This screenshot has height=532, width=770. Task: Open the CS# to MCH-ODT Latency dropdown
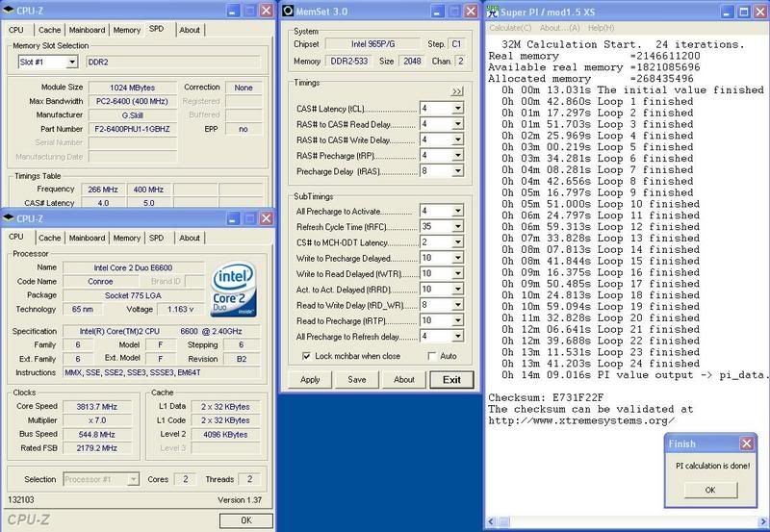click(457, 242)
